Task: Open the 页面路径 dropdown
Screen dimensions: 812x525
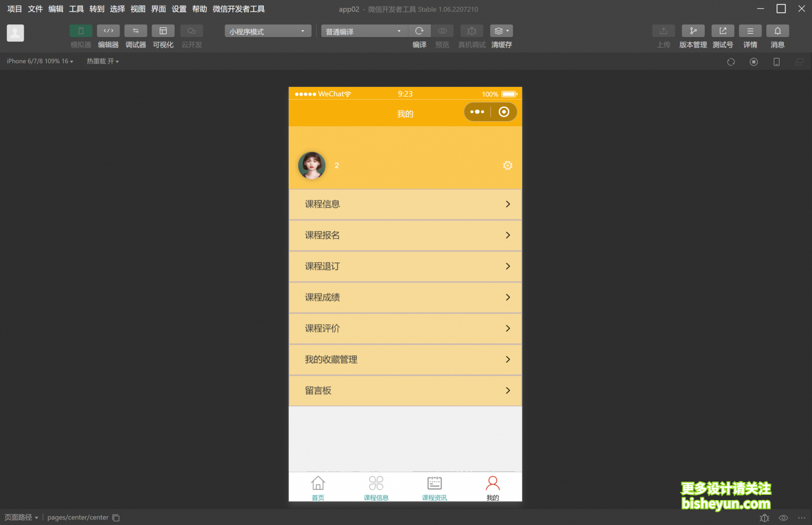Action: [x=21, y=517]
